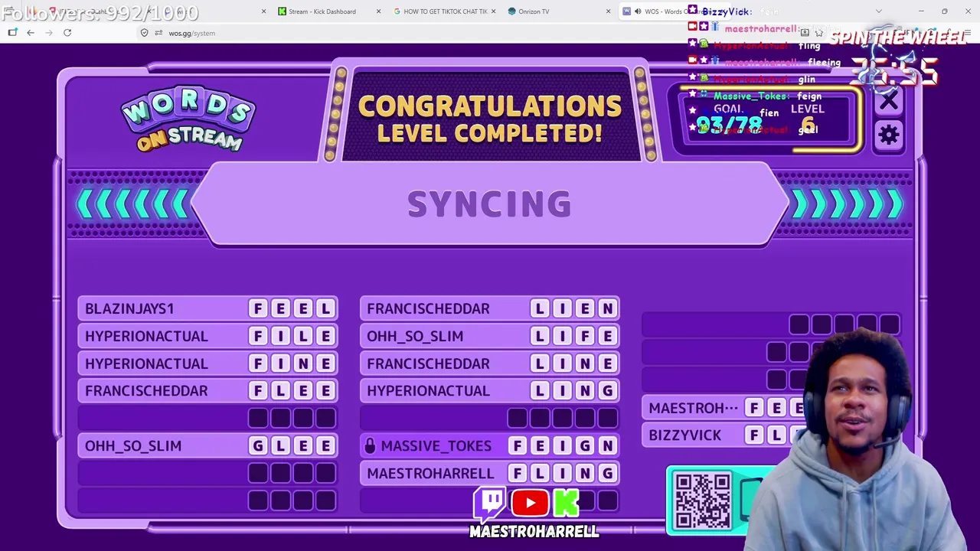Close the Words On Stream game panel
980x551 pixels.
(x=888, y=100)
